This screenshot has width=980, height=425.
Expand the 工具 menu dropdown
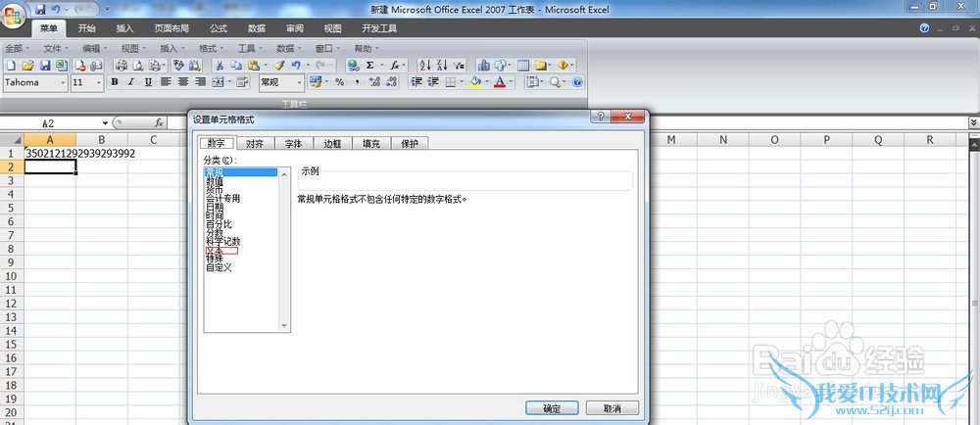tap(249, 48)
